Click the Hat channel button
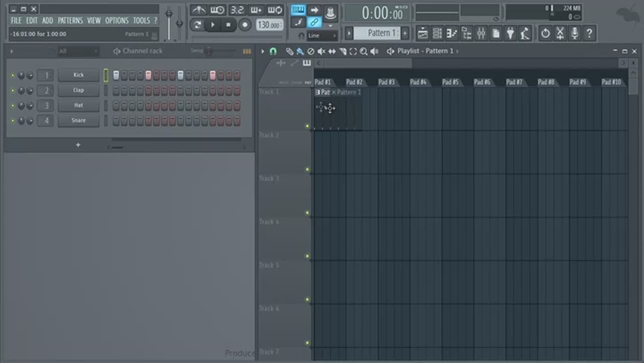This screenshot has width=644, height=363. click(x=78, y=105)
